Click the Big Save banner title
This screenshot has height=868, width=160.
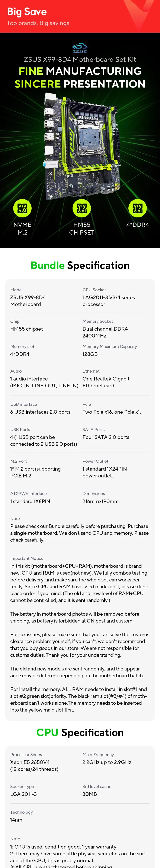[27, 12]
